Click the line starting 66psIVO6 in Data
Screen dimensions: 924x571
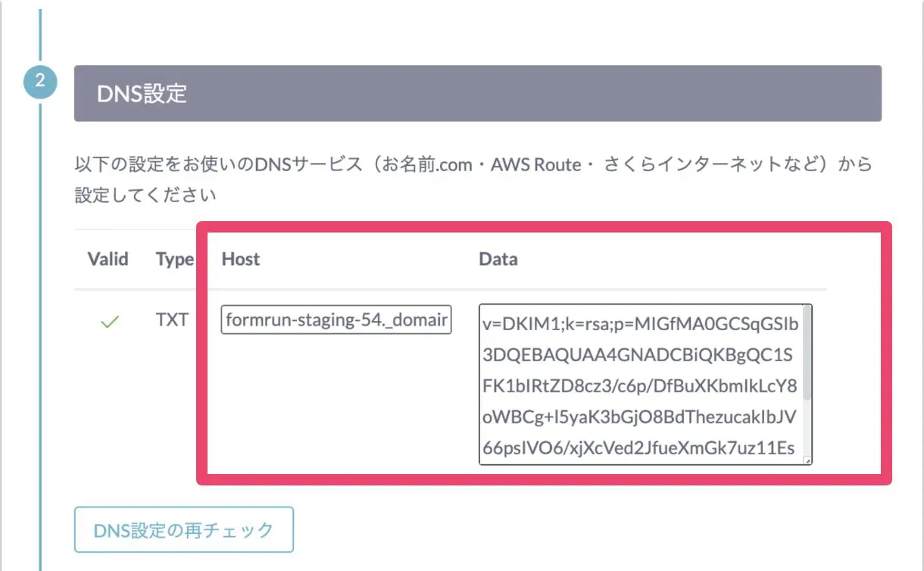(x=638, y=448)
